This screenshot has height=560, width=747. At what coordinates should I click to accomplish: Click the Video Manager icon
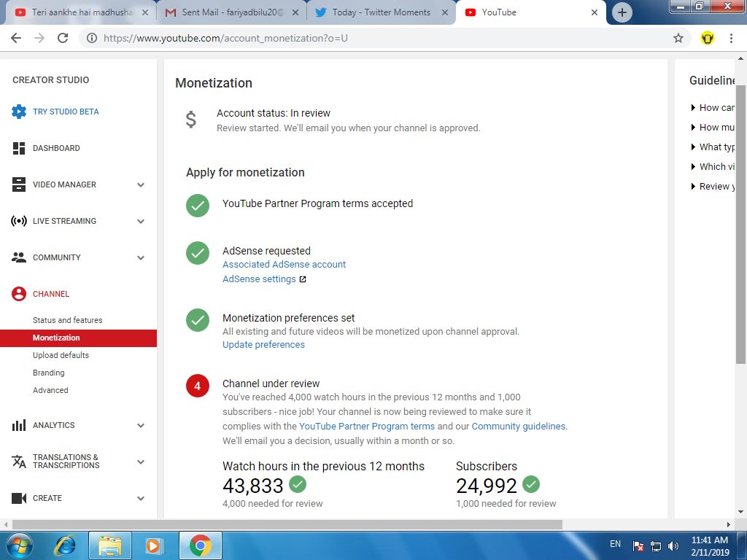pyautogui.click(x=18, y=184)
